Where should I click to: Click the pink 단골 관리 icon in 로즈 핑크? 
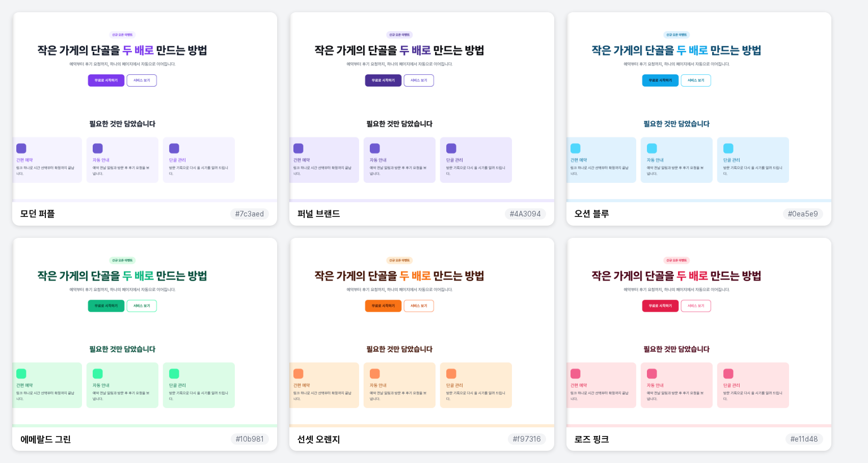[728, 374]
